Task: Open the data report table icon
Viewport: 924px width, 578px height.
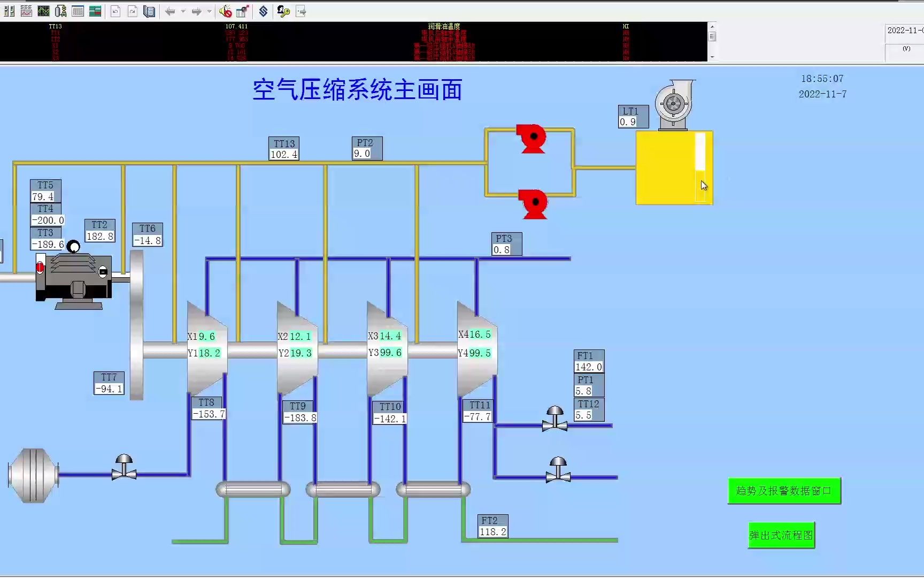Action: coord(79,11)
